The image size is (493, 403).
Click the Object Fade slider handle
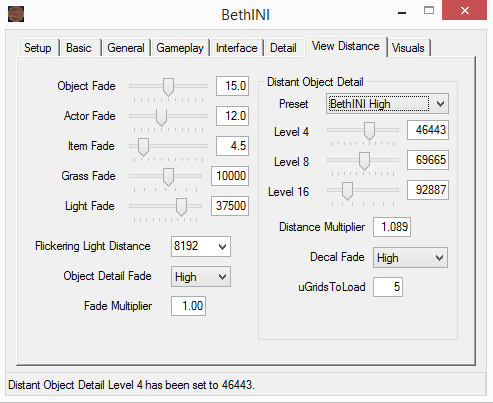(168, 87)
